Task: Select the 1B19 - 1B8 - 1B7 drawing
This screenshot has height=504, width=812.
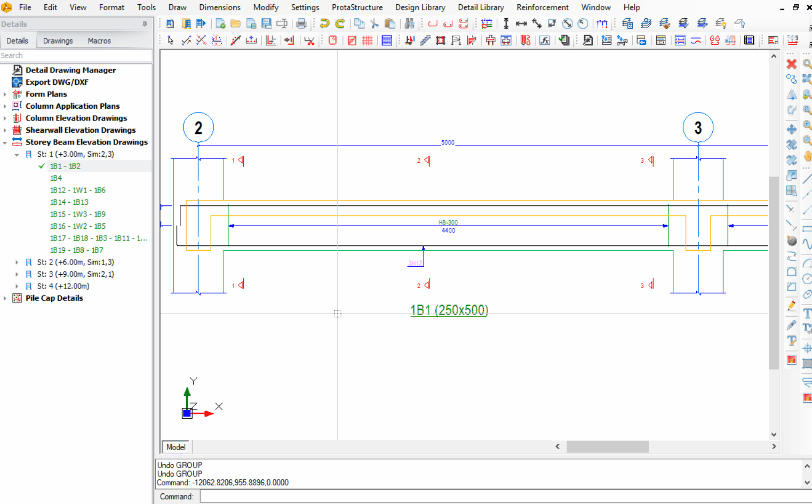Action: (77, 250)
